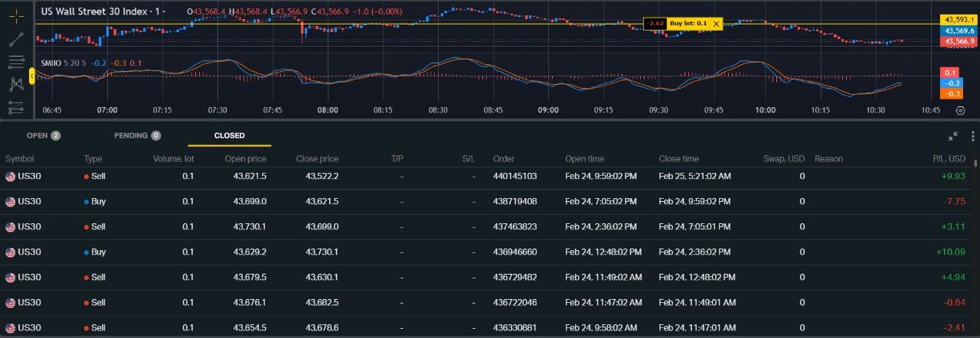This screenshot has height=338, width=980.
Task: Click the orange -0.3 SMIIO axis label
Action: pyautogui.click(x=952, y=93)
